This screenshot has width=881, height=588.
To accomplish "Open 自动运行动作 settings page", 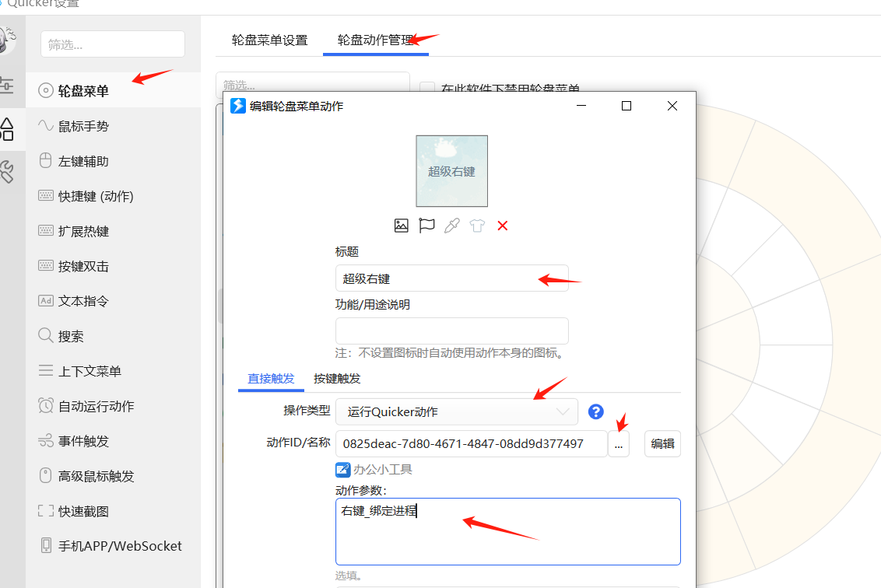I will point(113,406).
